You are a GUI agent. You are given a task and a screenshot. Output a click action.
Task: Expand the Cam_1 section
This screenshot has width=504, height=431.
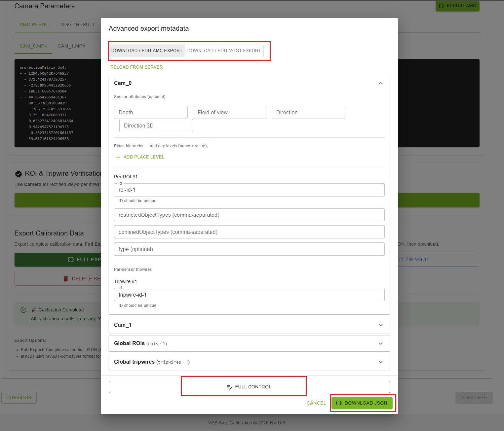tap(249, 325)
